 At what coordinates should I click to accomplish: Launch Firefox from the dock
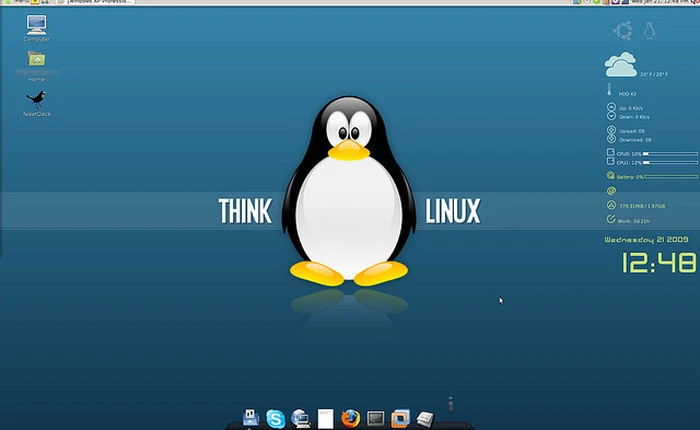pyautogui.click(x=350, y=418)
